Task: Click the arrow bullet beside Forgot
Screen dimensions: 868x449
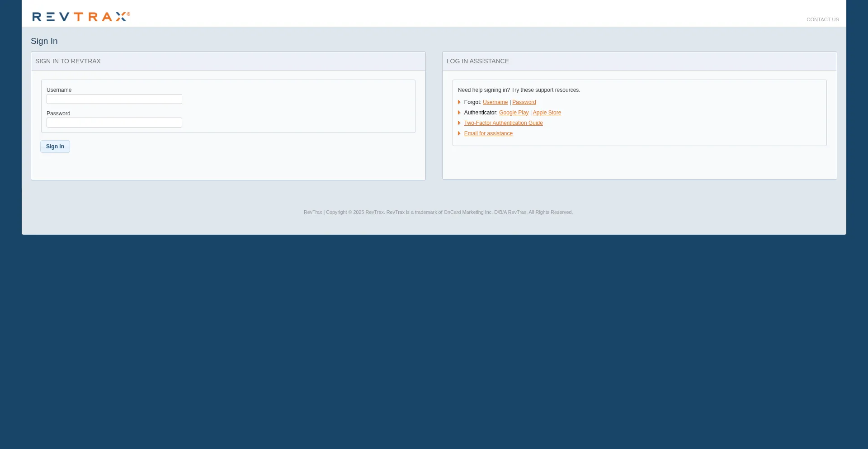Action: (x=459, y=102)
